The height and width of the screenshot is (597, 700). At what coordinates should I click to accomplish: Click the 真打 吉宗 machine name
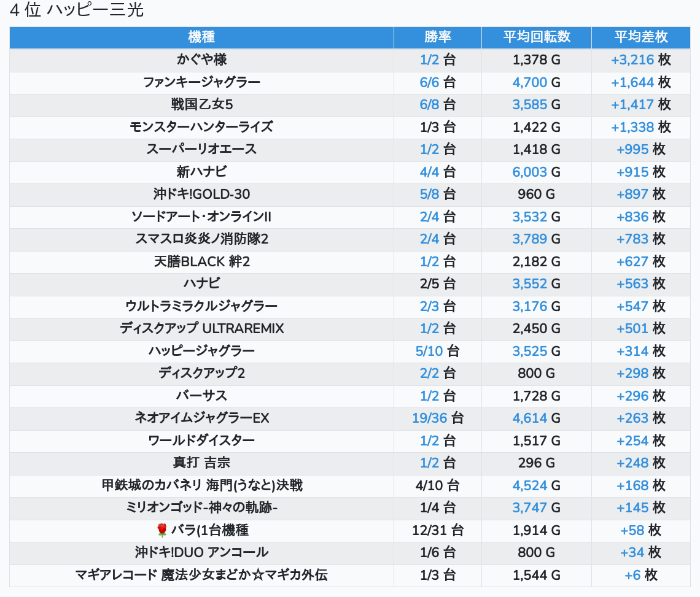click(x=201, y=463)
